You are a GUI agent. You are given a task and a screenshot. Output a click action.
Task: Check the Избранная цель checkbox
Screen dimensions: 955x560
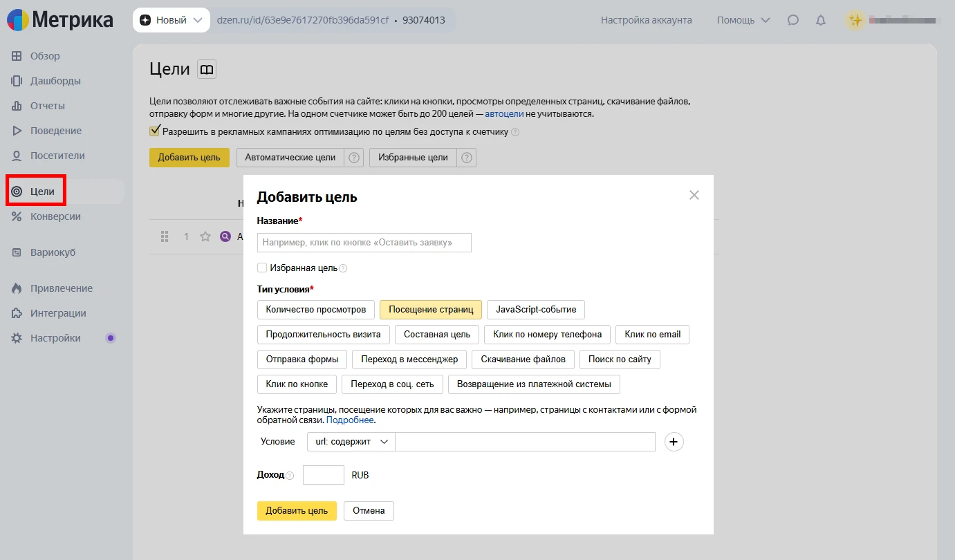262,268
